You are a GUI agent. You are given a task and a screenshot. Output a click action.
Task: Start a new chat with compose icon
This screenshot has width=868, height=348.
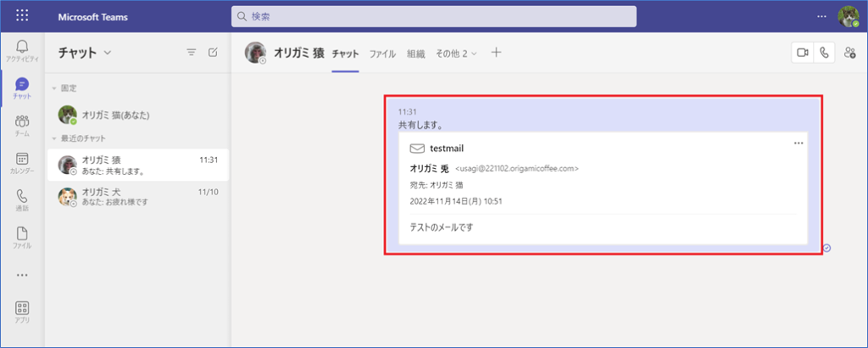click(213, 53)
